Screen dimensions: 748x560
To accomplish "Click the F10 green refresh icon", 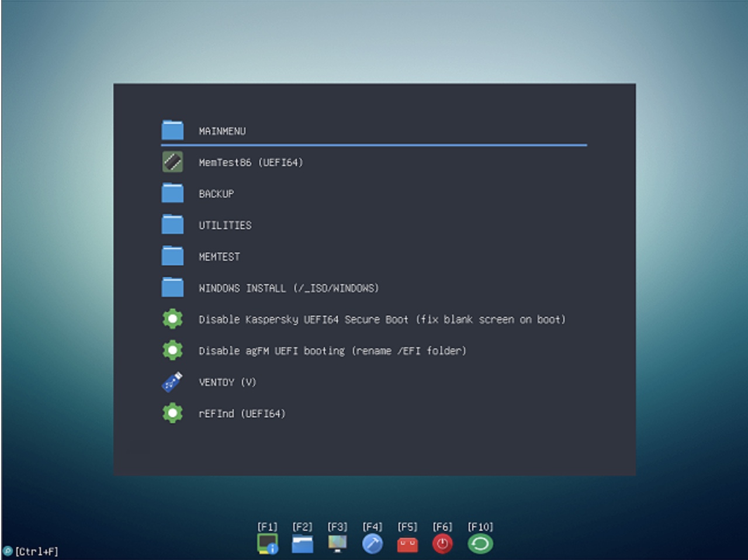I will 480,544.
